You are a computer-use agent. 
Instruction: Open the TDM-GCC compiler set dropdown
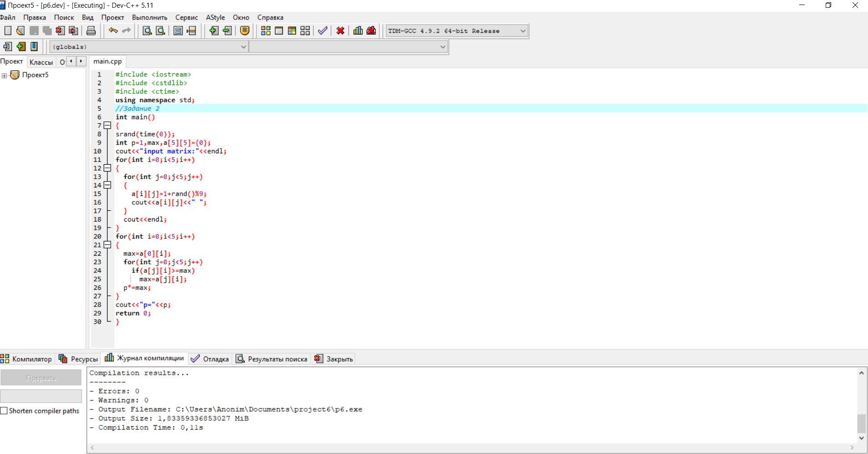click(523, 31)
